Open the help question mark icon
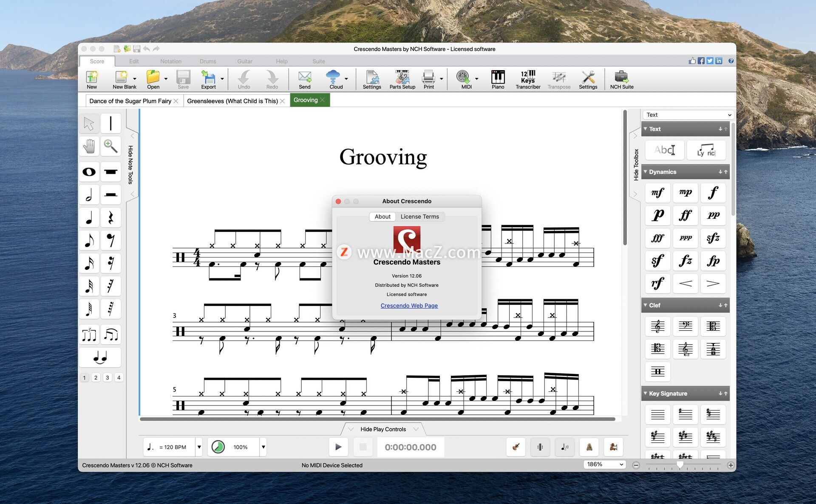The height and width of the screenshot is (504, 816). point(731,61)
